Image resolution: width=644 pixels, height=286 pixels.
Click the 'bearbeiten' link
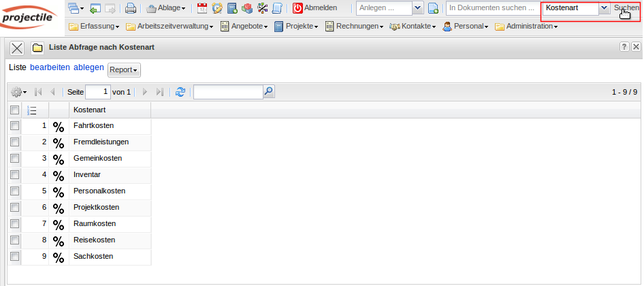point(50,67)
